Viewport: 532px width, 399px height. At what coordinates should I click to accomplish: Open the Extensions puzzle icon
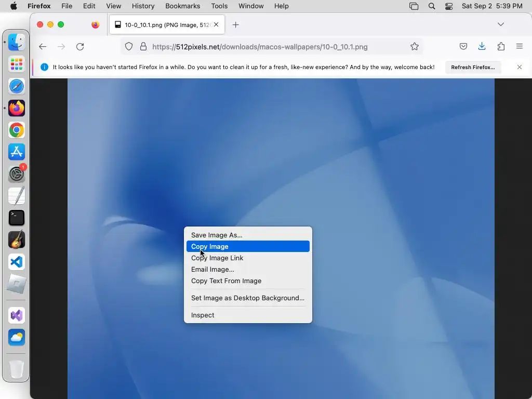[x=501, y=46]
